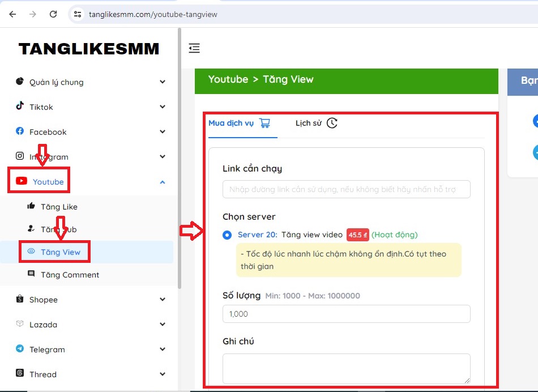Click the address bar URL text
Screen dimensions: 538x392
(153, 14)
